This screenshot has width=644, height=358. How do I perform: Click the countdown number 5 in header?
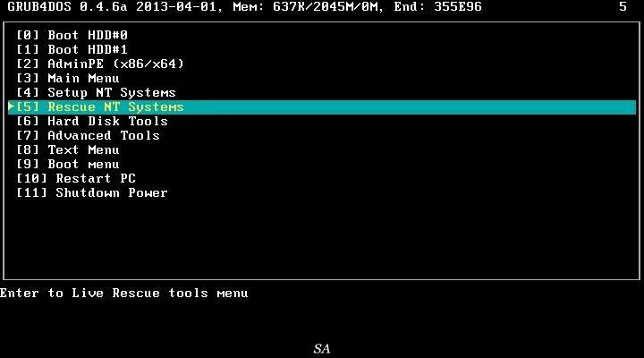click(623, 7)
